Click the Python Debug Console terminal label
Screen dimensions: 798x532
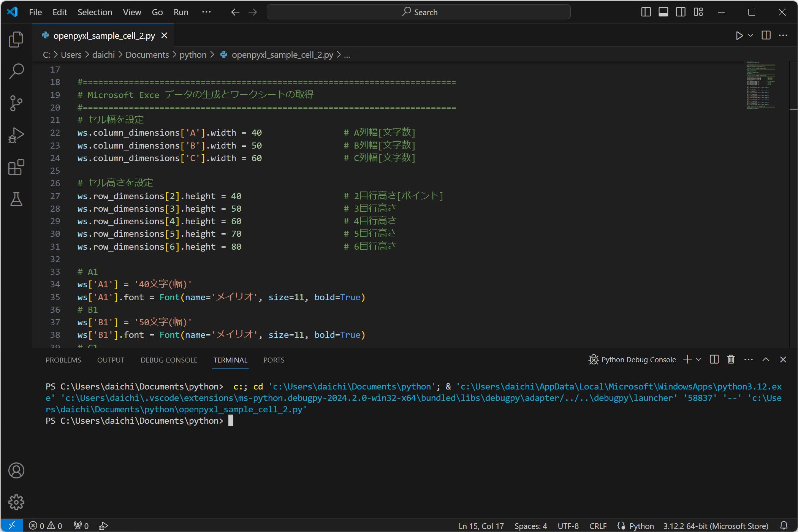coord(632,359)
